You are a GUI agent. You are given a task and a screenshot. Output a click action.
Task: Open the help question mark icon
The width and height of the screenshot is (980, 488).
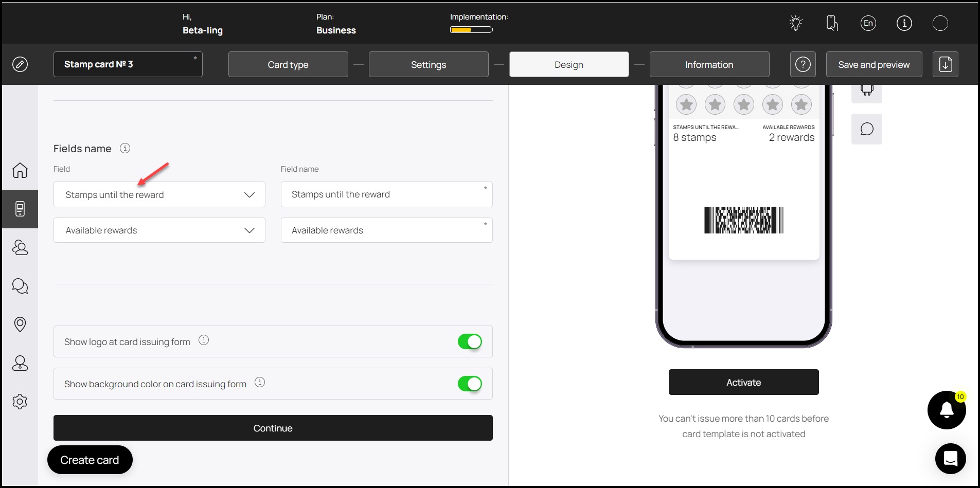pyautogui.click(x=803, y=64)
